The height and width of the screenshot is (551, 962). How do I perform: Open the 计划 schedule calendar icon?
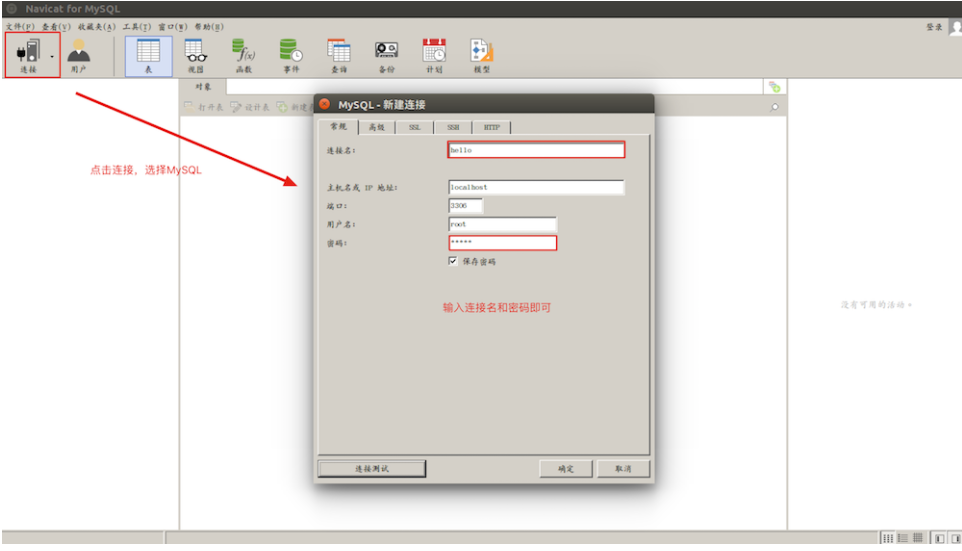[x=434, y=55]
